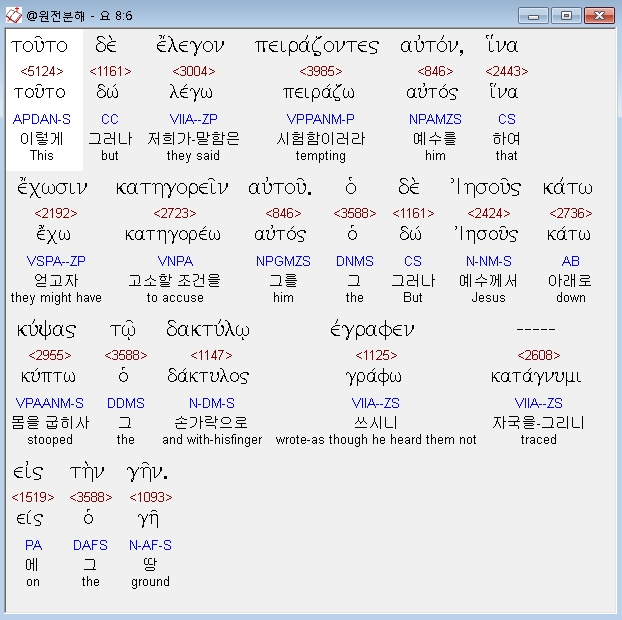Click the English gloss 'tempting'
This screenshot has width=622, height=620.
pyautogui.click(x=321, y=155)
